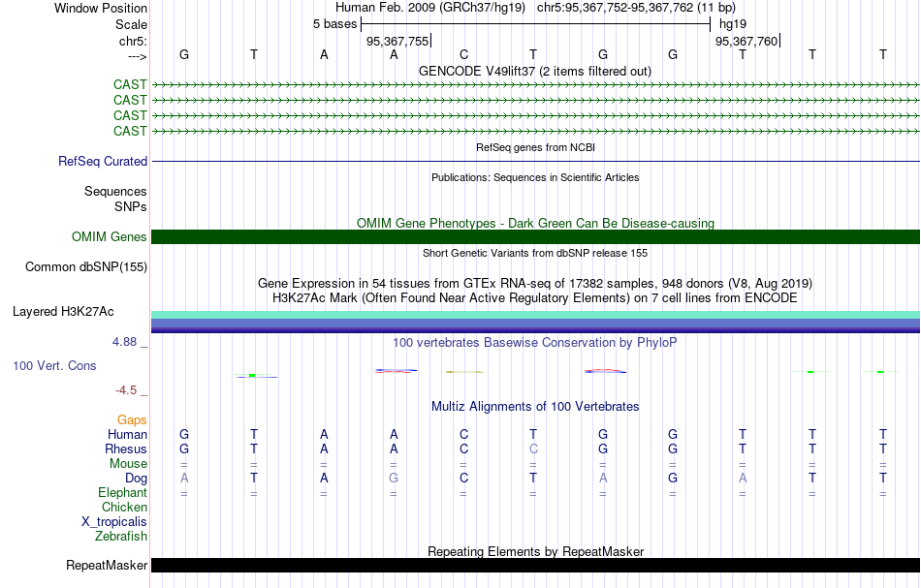Open Short Genetic Variants from dbSNP title
The height and width of the screenshot is (588, 921).
pyautogui.click(x=535, y=253)
